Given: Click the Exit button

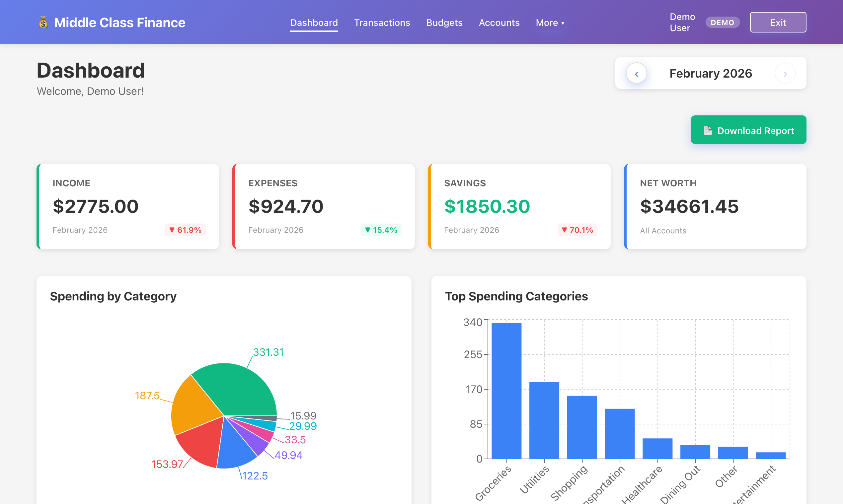Looking at the screenshot, I should (778, 22).
